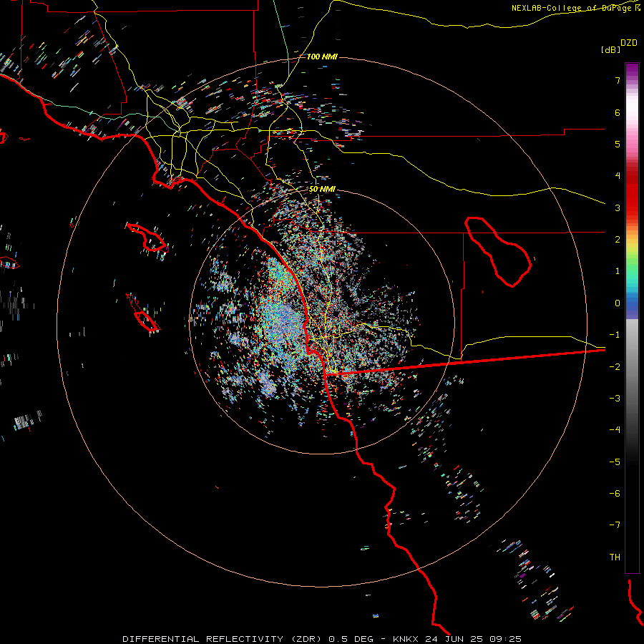Click the 24 JUN 25 date text

point(454,639)
